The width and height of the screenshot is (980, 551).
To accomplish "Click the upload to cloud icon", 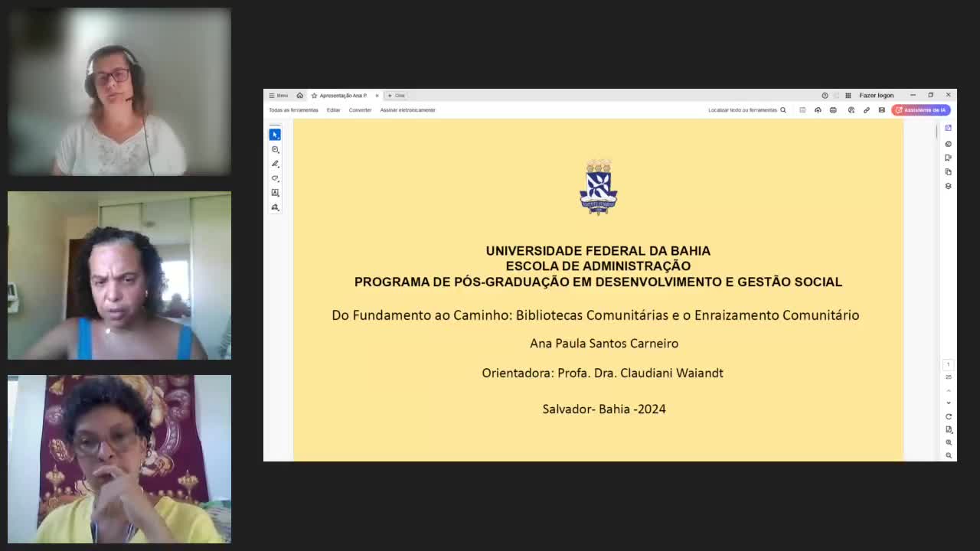I will click(818, 110).
